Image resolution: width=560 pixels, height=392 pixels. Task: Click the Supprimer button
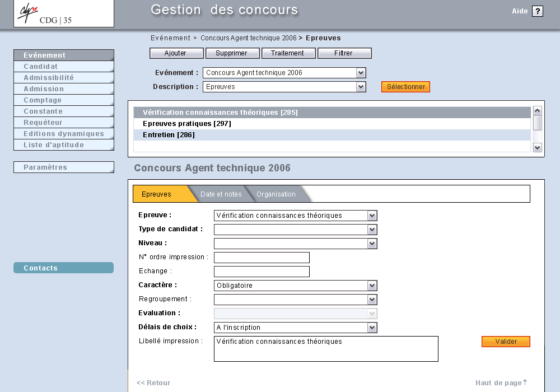232,53
